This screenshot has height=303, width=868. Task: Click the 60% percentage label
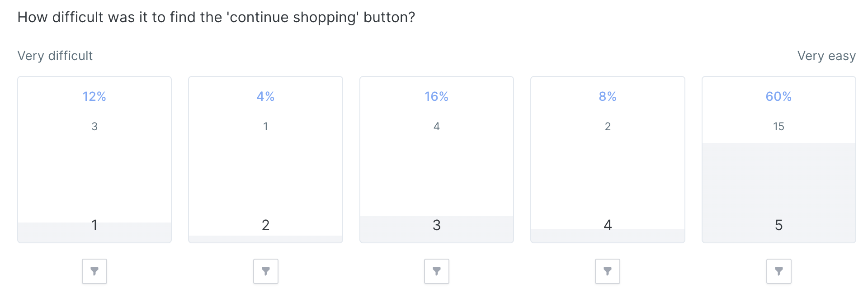pos(778,96)
